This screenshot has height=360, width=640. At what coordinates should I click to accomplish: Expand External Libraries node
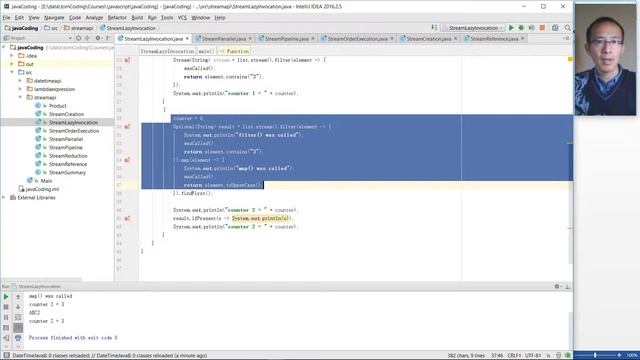coord(4,197)
